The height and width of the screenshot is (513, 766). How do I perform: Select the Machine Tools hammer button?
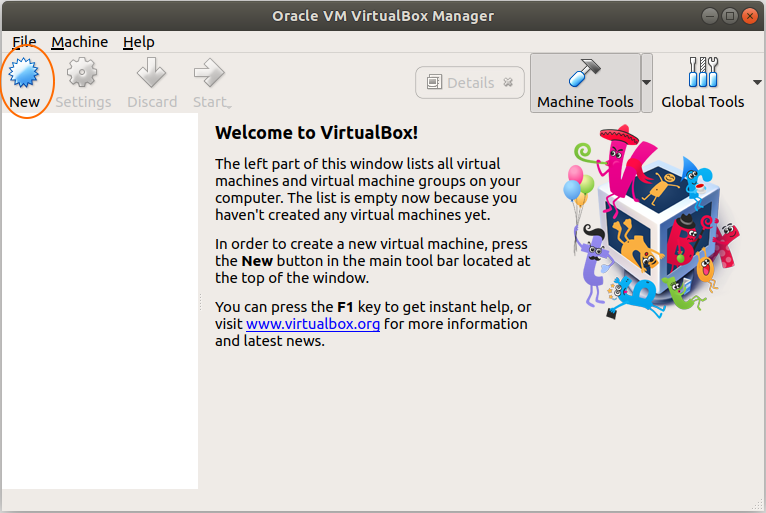585,83
